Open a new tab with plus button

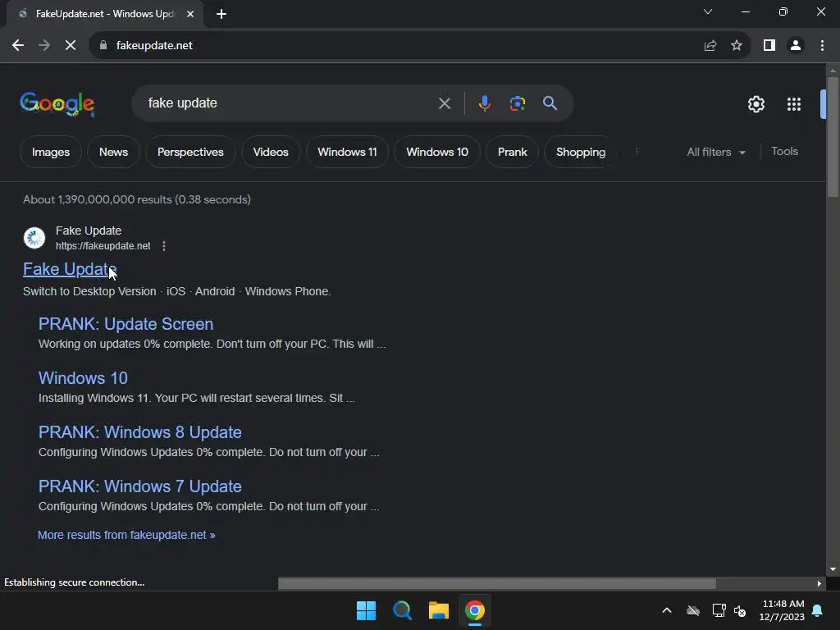[221, 14]
